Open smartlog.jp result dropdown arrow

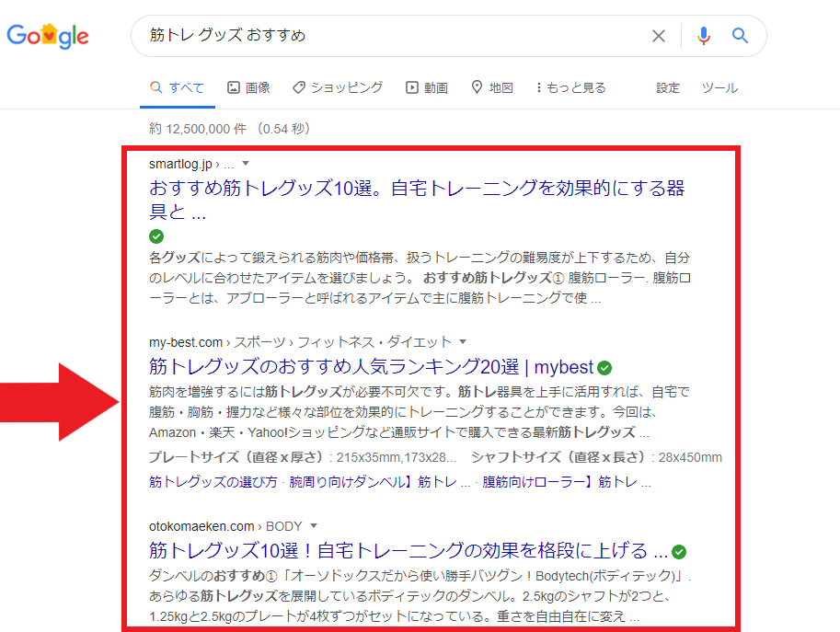[246, 164]
